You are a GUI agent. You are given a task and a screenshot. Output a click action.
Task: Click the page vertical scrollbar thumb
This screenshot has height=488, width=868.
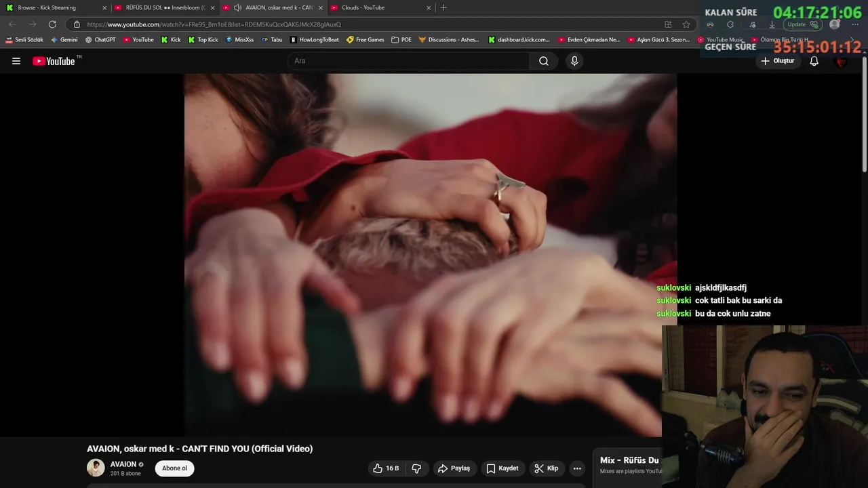point(864,115)
